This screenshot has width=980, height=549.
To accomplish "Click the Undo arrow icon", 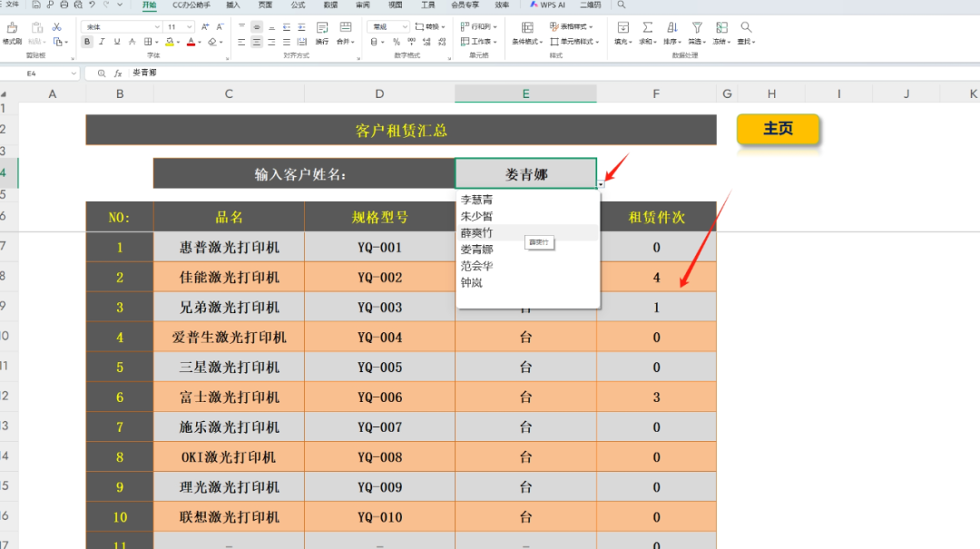I will (x=92, y=5).
